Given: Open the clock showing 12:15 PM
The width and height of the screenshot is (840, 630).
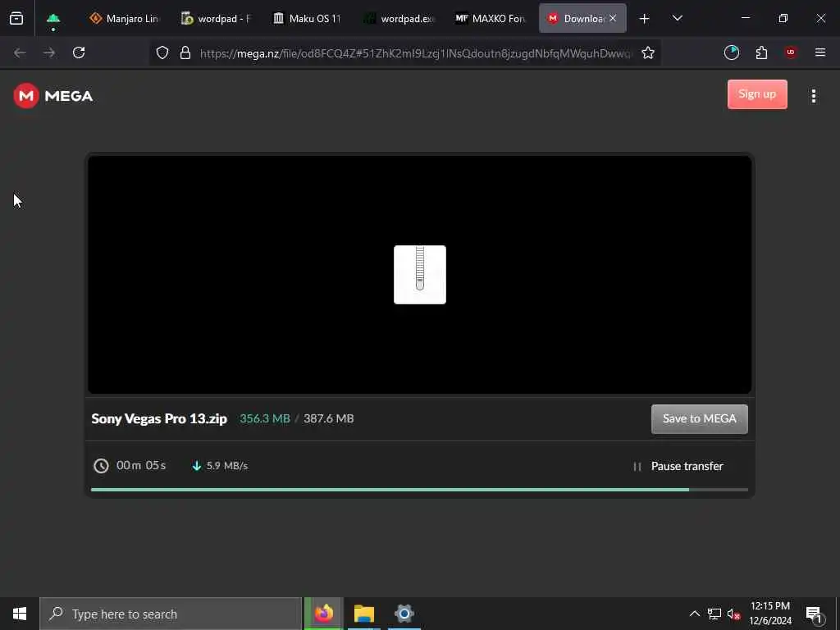Looking at the screenshot, I should (x=769, y=614).
